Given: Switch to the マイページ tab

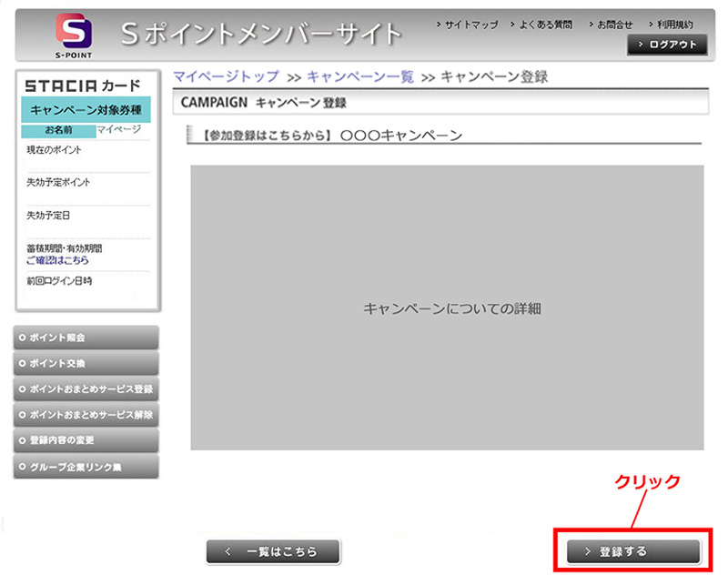Looking at the screenshot, I should point(119,130).
